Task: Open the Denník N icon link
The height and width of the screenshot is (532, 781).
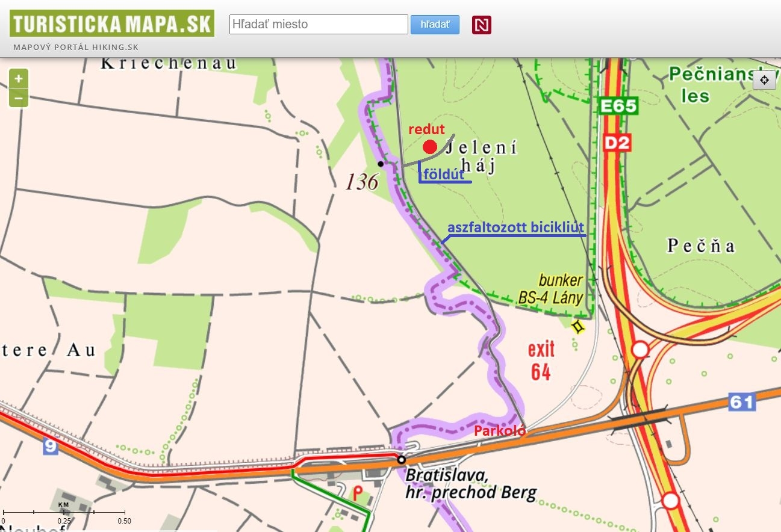Action: click(481, 25)
